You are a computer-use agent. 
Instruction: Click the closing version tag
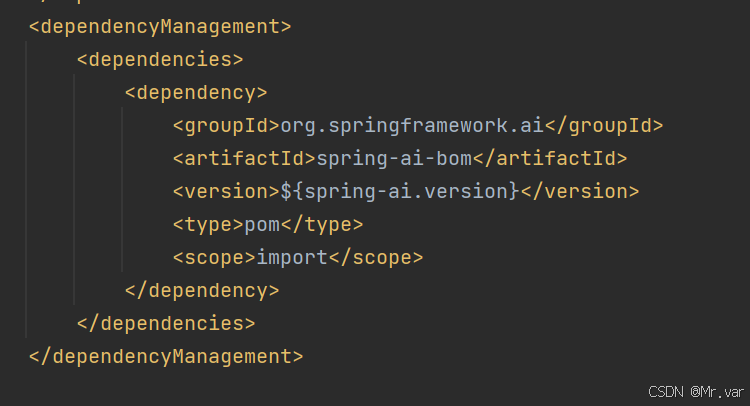coord(580,192)
